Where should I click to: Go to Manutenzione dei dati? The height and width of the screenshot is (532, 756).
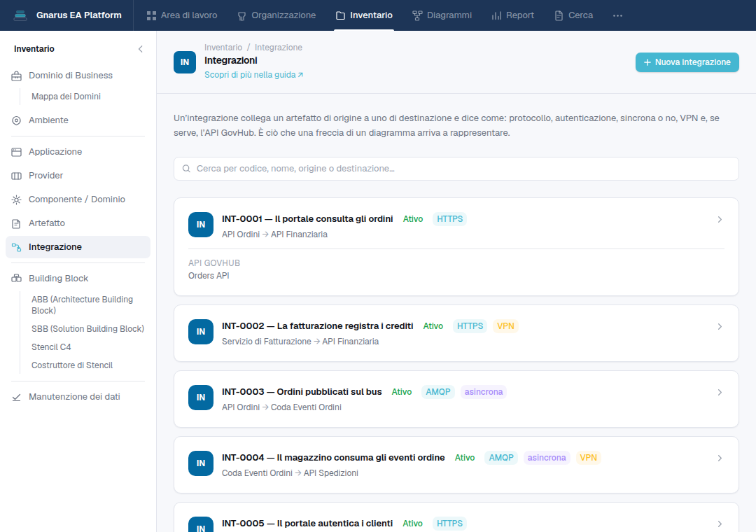[78, 397]
